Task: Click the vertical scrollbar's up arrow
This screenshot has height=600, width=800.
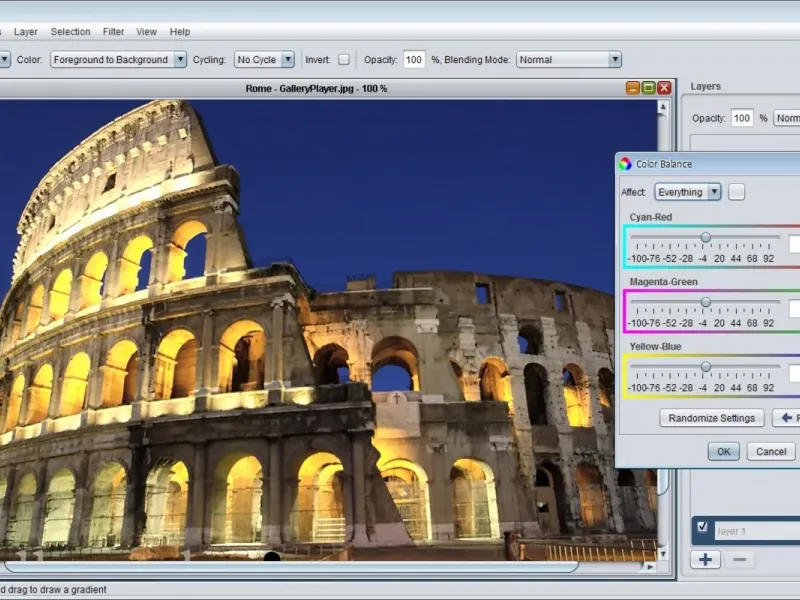Action: [663, 106]
